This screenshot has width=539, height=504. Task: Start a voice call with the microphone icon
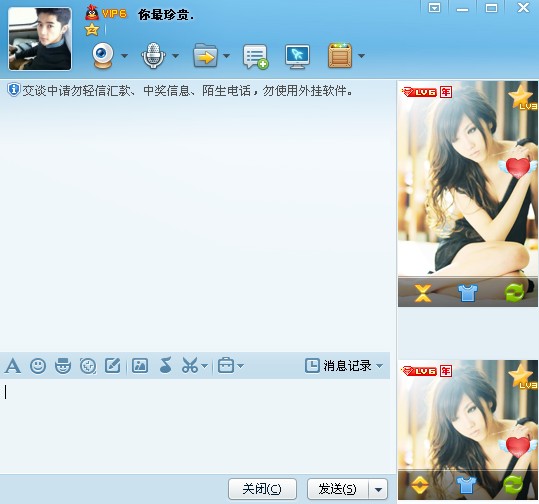click(x=153, y=55)
